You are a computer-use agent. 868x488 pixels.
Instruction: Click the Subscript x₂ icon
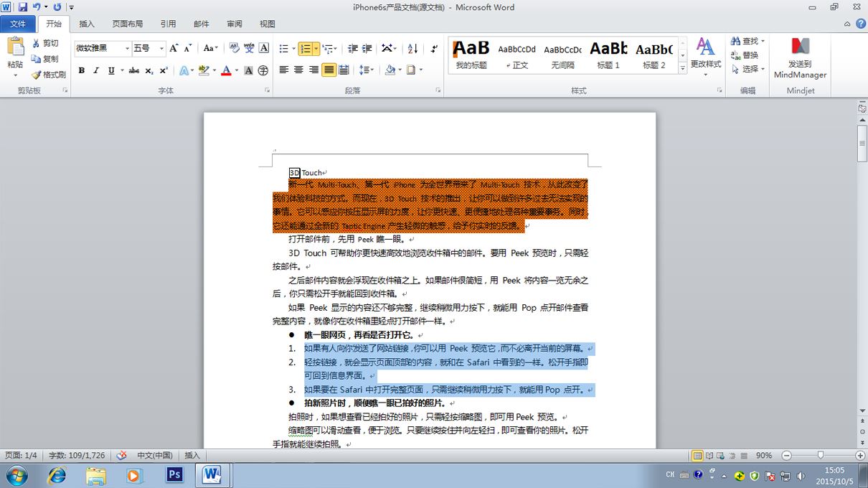(149, 70)
